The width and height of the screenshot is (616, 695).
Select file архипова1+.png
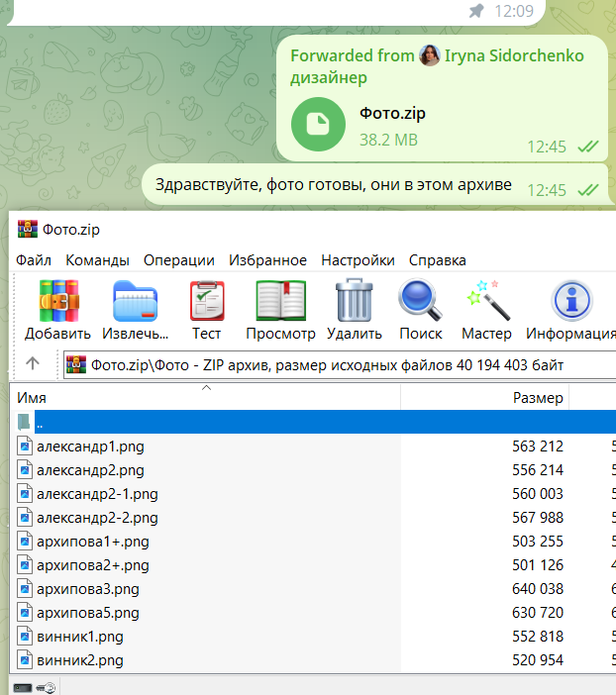pos(93,542)
